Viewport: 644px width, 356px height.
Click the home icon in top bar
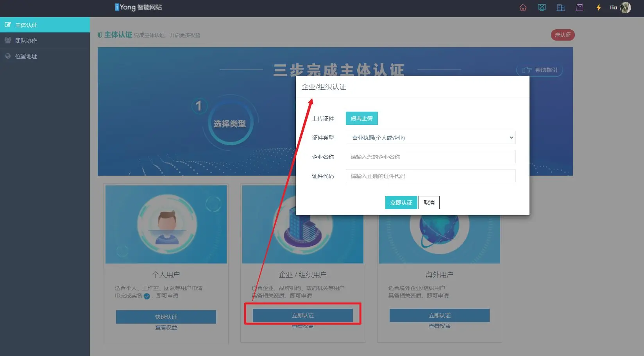tap(523, 8)
